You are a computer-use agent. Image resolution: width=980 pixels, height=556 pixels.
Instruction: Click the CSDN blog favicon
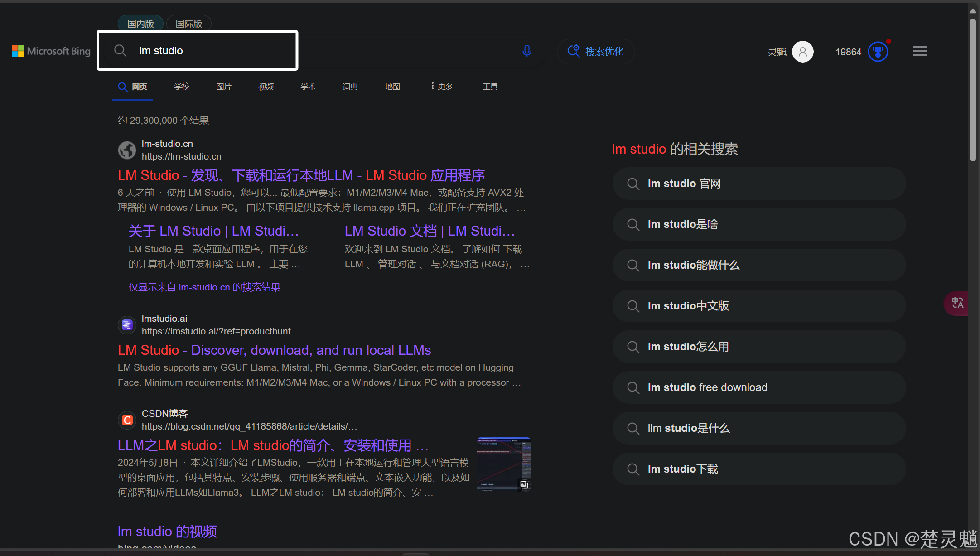click(x=127, y=420)
